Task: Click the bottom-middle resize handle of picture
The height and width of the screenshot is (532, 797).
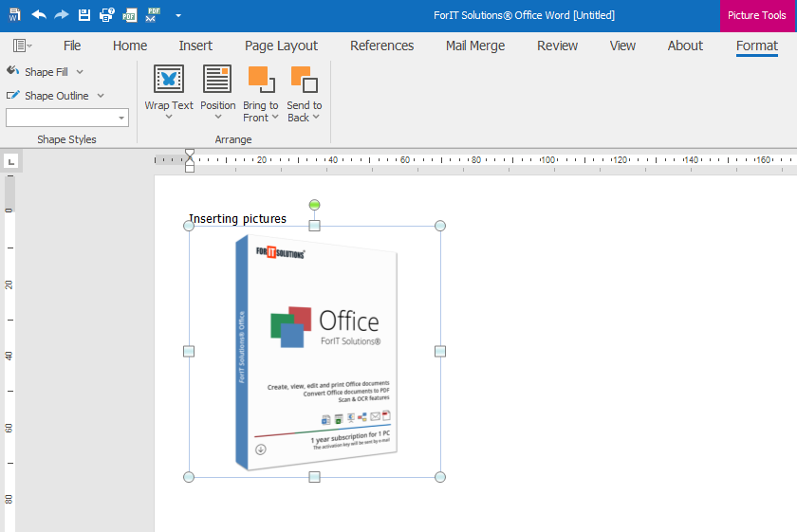Action: [x=315, y=477]
